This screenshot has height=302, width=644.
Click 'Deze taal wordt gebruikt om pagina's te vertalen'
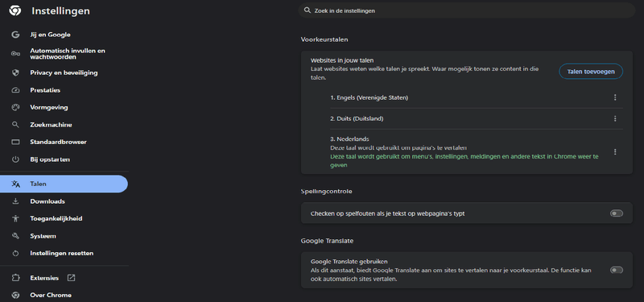coord(398,147)
